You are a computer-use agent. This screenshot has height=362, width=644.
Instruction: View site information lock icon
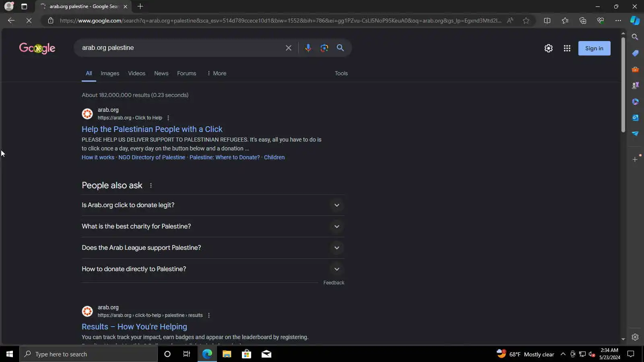tap(51, 21)
